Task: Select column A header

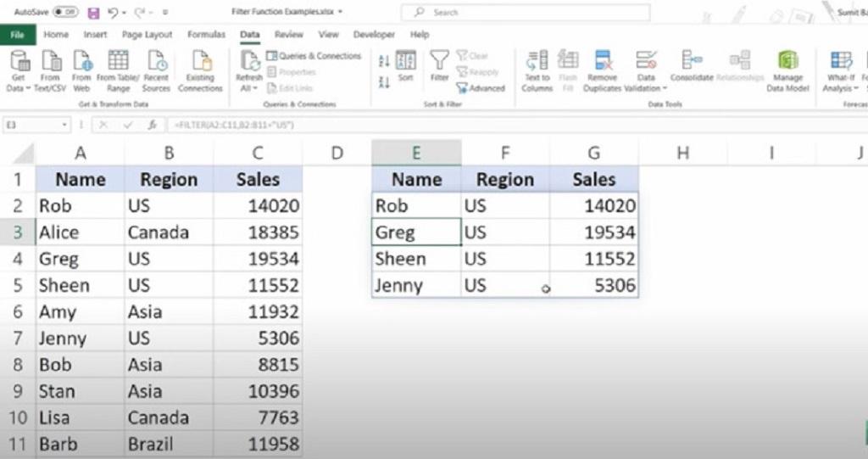Action: [x=81, y=153]
